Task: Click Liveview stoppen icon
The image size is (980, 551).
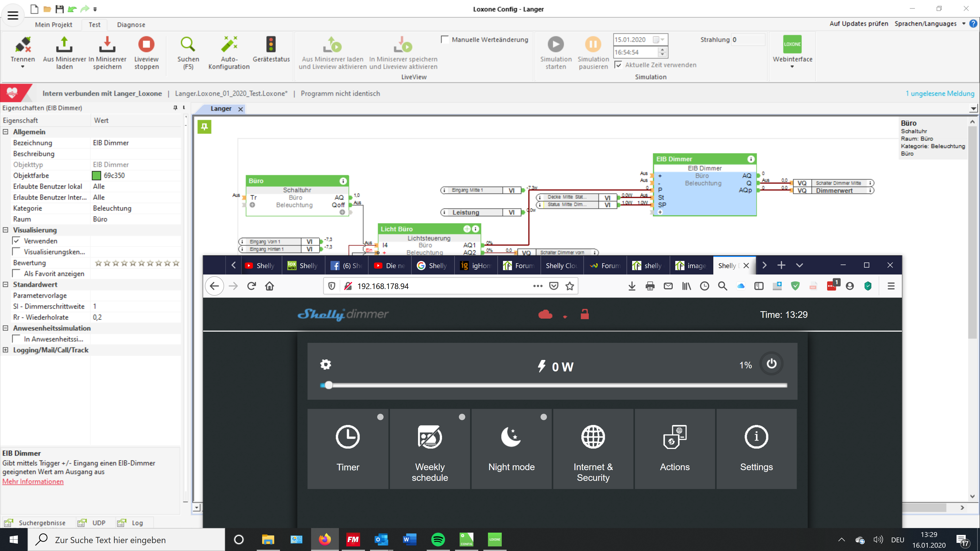Action: click(x=146, y=44)
